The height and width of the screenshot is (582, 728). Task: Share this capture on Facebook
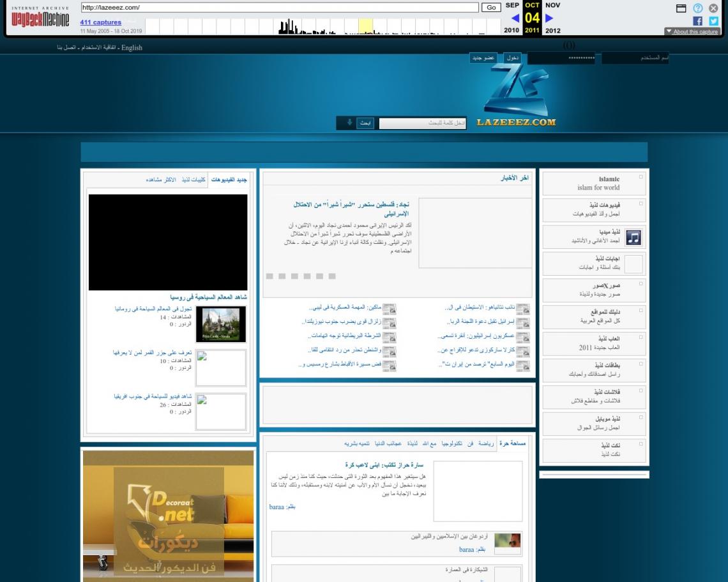pyautogui.click(x=697, y=21)
